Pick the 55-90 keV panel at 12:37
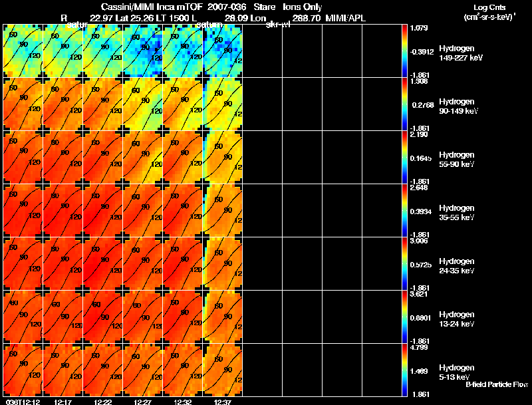The height and width of the screenshot is (405, 532). tap(223, 158)
